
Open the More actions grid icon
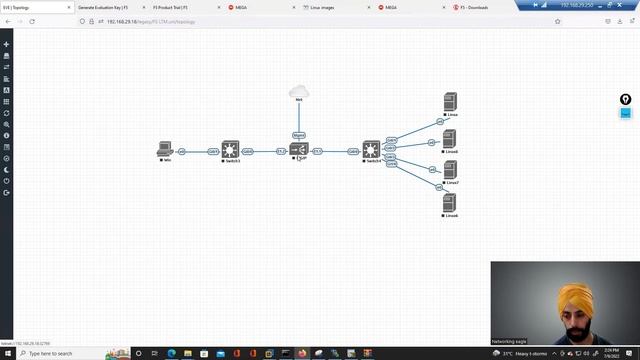tap(6, 102)
